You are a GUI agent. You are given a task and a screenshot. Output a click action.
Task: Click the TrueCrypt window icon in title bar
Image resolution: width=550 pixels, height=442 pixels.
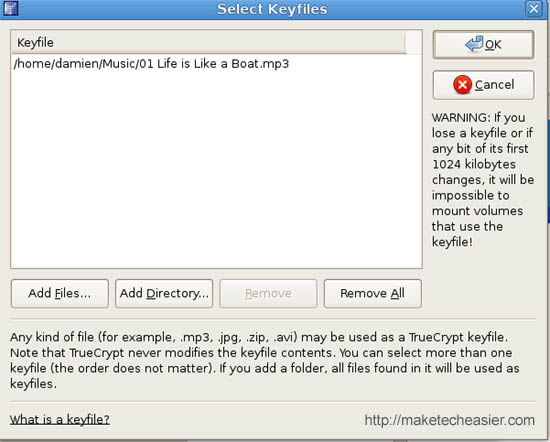[10, 8]
